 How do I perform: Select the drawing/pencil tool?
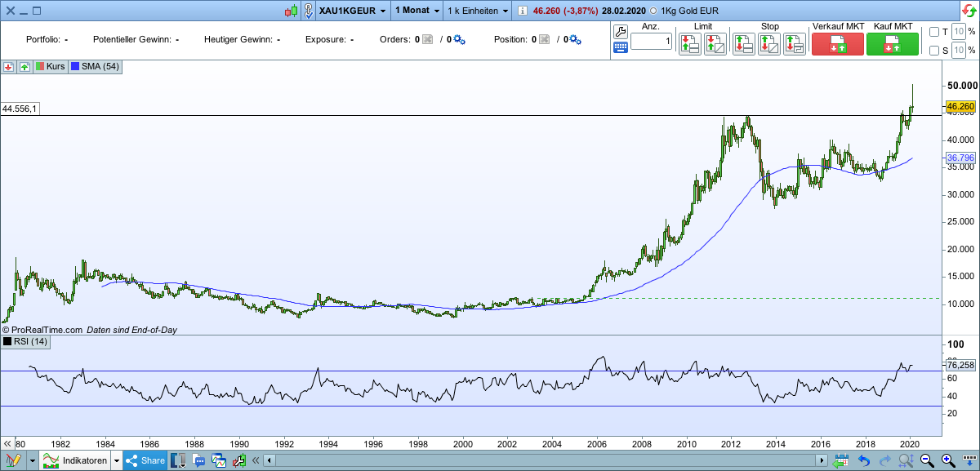pos(13,459)
